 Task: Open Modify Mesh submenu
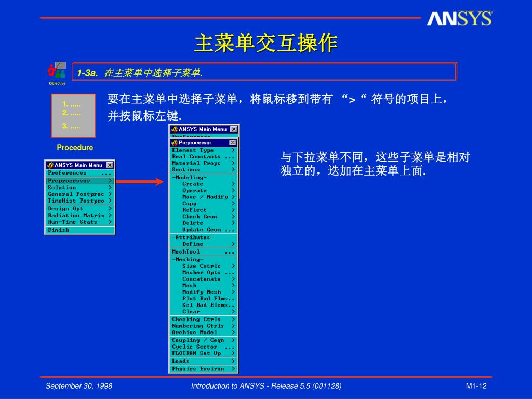[203, 292]
